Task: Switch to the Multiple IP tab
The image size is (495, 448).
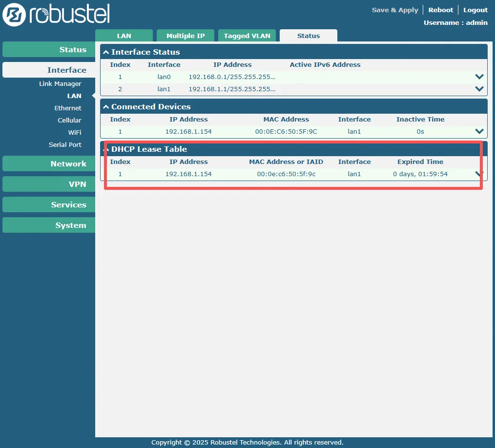Action: click(x=185, y=36)
